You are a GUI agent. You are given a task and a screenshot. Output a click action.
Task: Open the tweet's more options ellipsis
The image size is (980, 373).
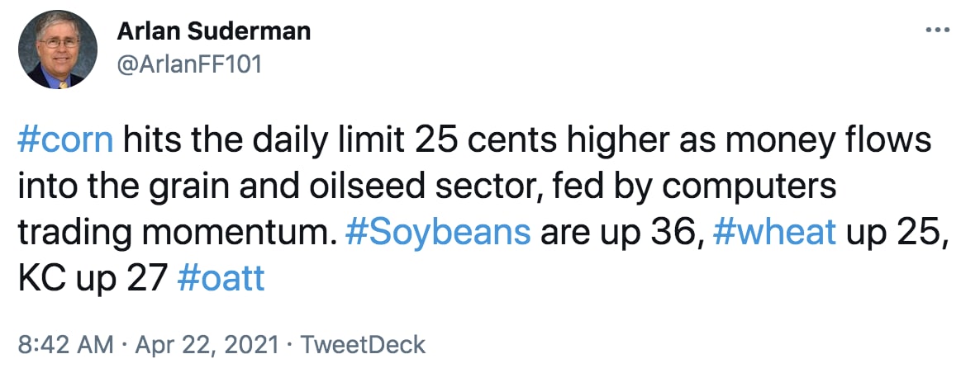click(x=938, y=31)
